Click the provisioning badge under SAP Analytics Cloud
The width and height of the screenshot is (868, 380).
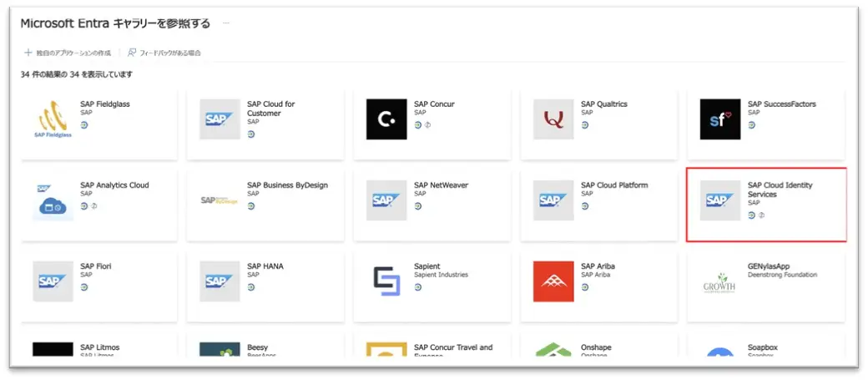pyautogui.click(x=93, y=206)
